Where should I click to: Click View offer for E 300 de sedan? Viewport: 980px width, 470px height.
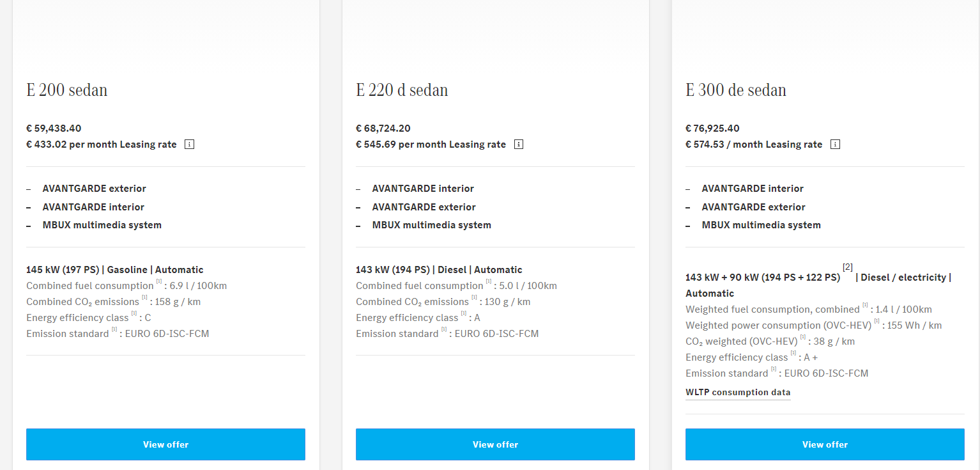click(x=825, y=444)
